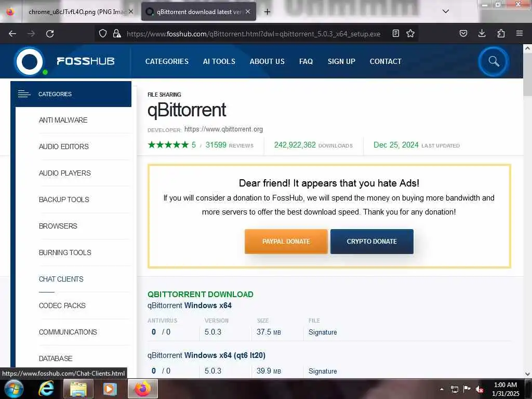
Task: Click the page scrollbar up arrow
Action: tap(527, 48)
